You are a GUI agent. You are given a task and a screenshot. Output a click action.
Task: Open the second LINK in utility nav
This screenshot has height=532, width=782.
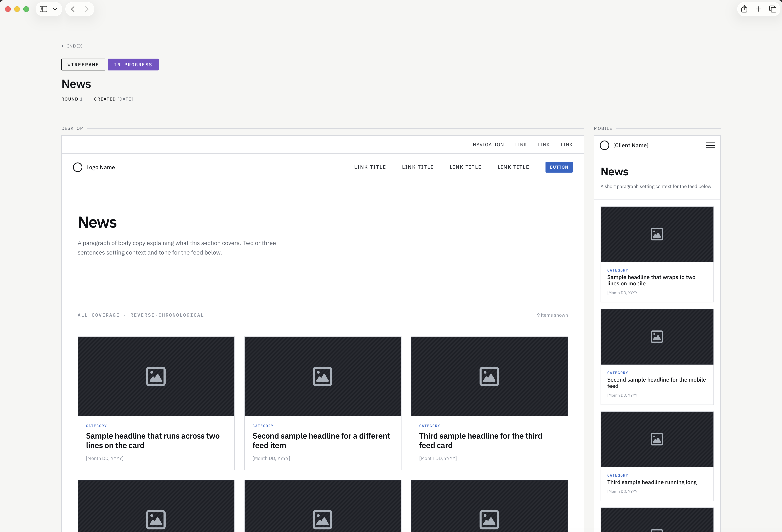544,145
